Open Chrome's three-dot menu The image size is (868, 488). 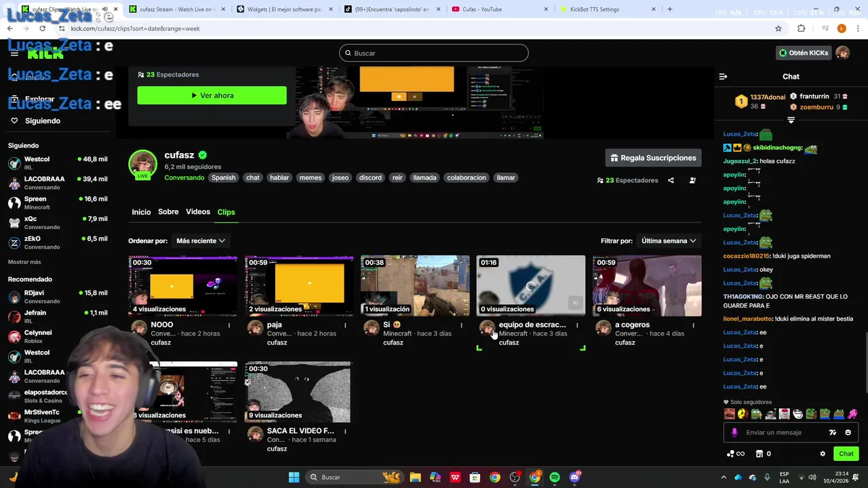[x=859, y=28]
